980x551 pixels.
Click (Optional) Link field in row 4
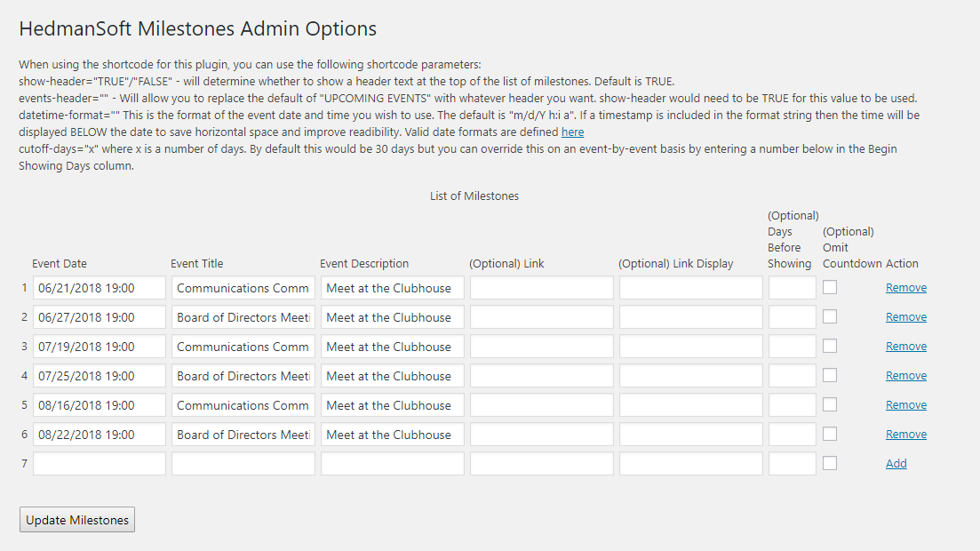542,376
